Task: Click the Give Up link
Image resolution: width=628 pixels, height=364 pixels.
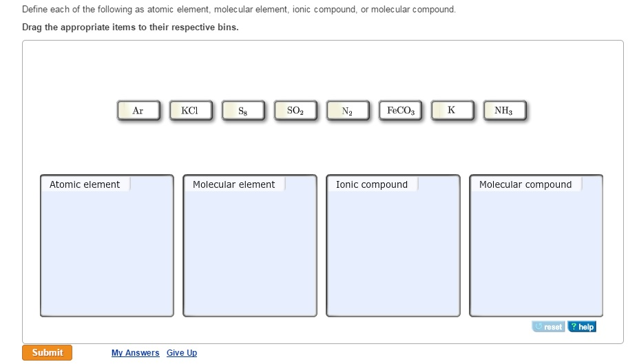Action: pos(182,353)
